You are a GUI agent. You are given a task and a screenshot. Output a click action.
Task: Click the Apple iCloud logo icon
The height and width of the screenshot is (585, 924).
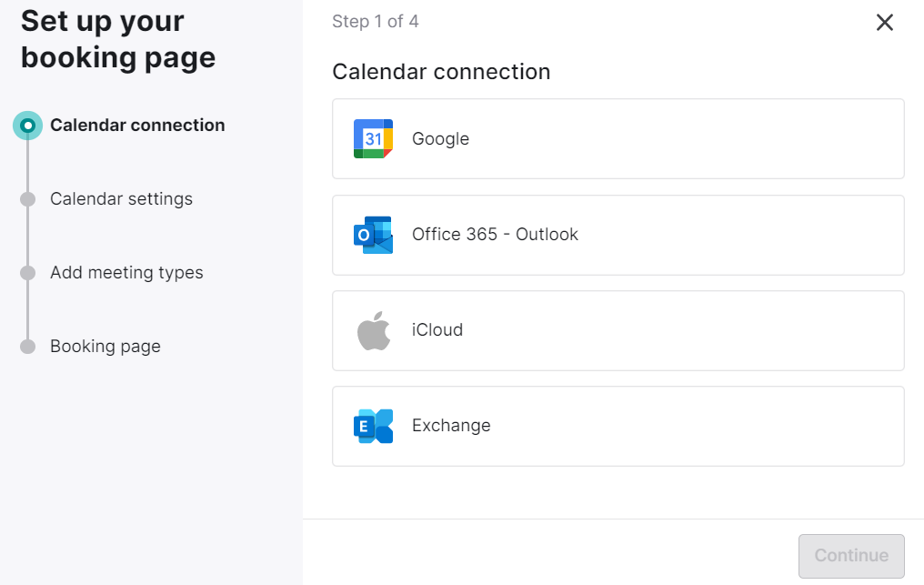pos(374,330)
